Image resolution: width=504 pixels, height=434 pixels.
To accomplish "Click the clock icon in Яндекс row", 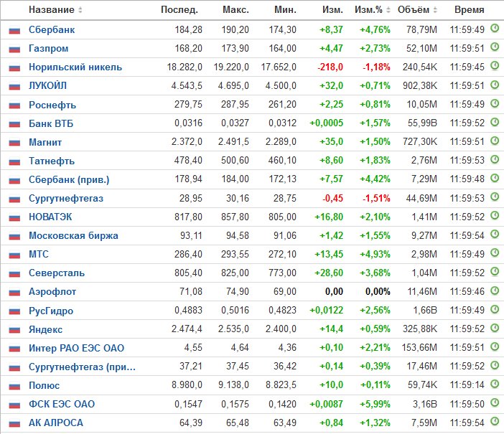I will pos(495,328).
